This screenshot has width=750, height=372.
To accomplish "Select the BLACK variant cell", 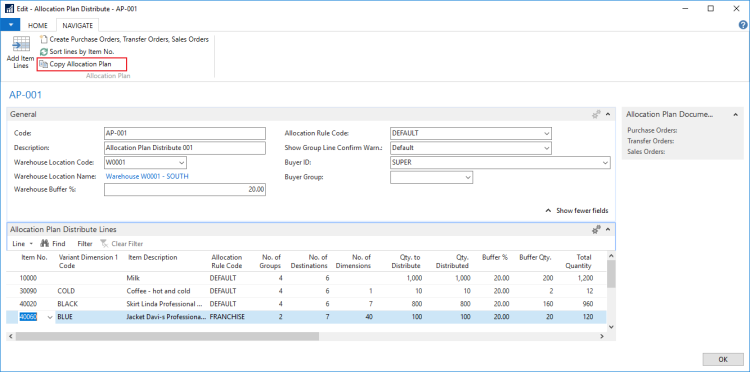I will [x=90, y=304].
